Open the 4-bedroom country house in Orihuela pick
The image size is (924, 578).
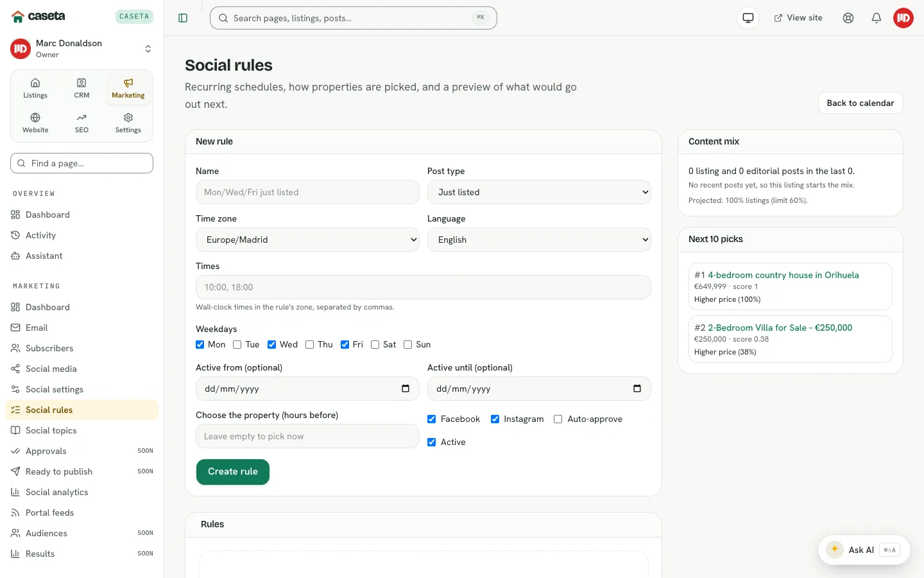tap(783, 275)
